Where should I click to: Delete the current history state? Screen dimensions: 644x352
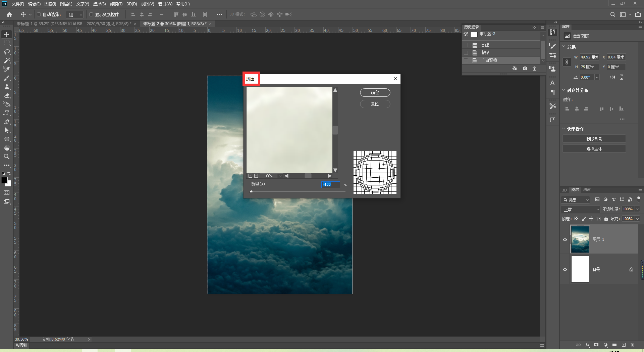tap(535, 69)
